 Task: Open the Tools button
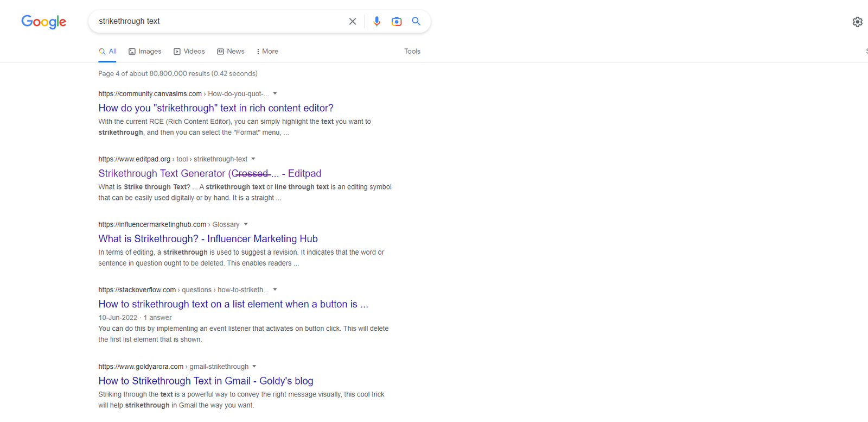[412, 51]
